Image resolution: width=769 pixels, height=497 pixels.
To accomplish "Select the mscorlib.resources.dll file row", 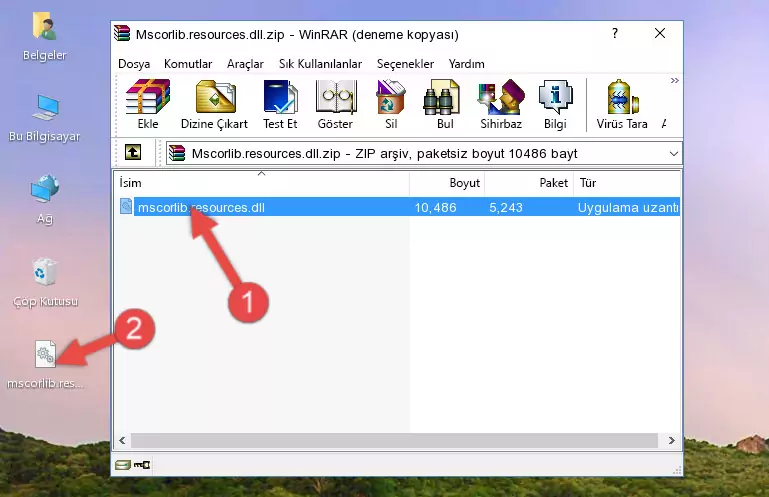I will click(398, 207).
